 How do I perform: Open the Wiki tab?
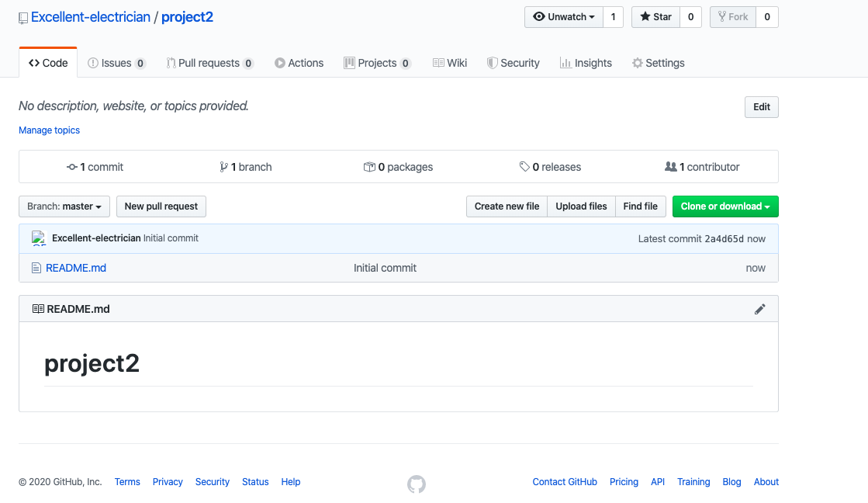(450, 63)
